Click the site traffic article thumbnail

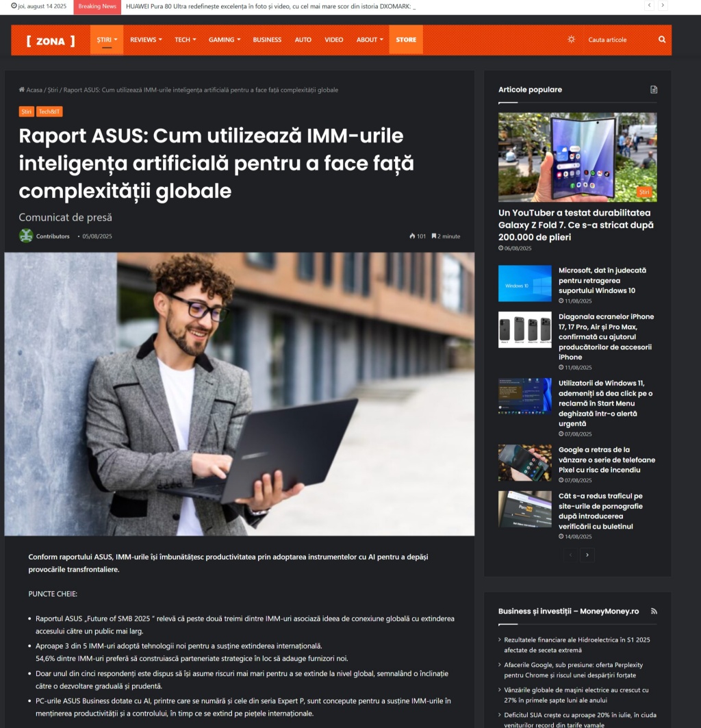pos(524,509)
